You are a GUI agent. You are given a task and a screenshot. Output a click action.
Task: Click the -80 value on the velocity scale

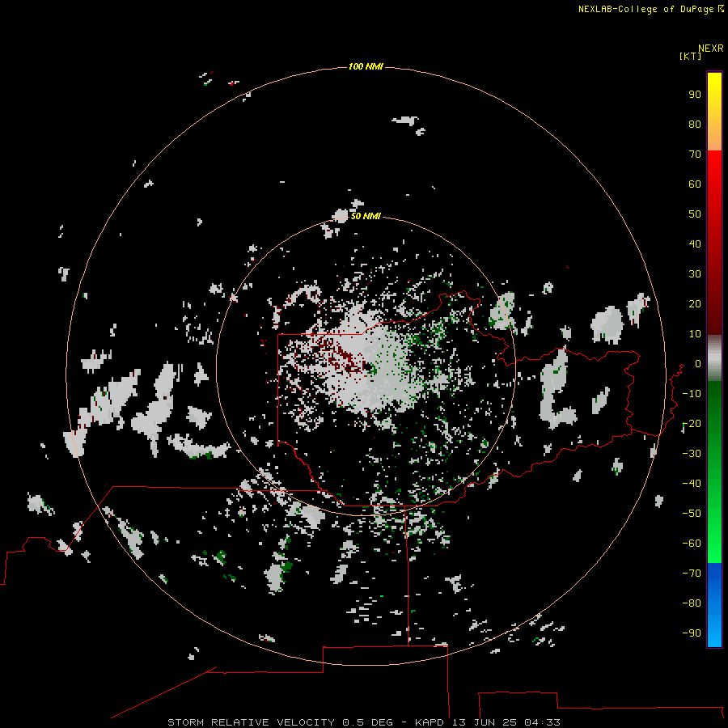point(692,603)
